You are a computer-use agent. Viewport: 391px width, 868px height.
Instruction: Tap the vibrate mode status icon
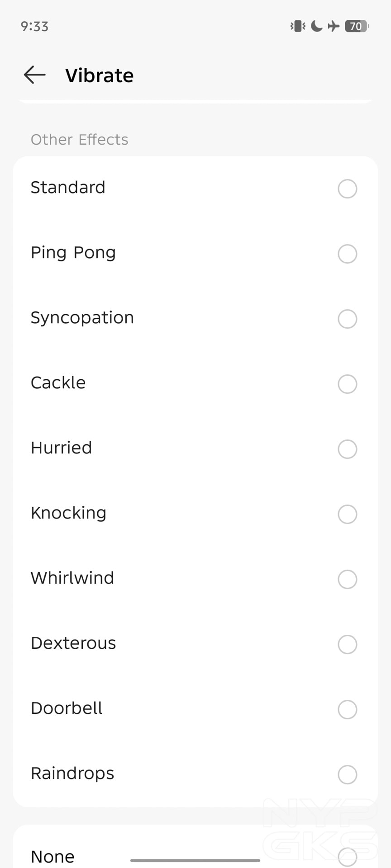298,26
